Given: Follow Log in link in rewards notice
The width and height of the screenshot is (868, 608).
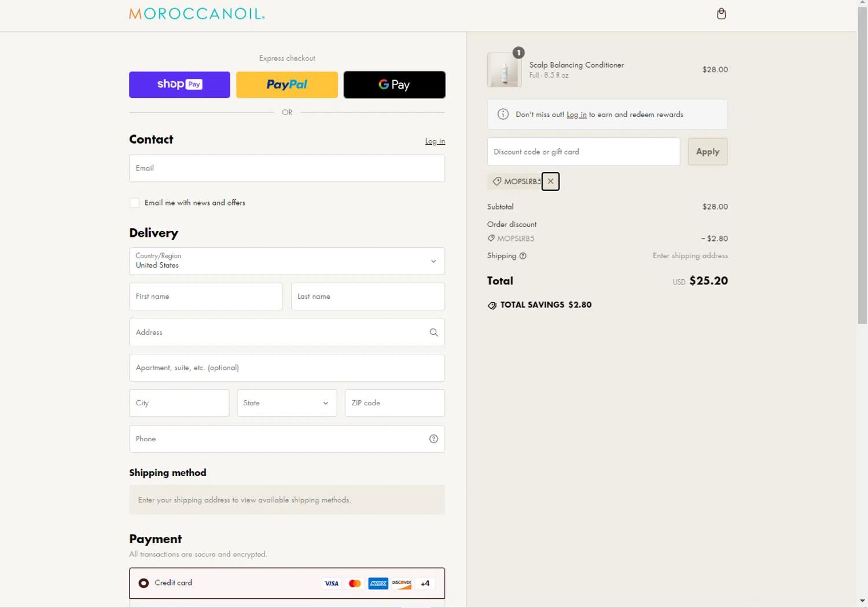Looking at the screenshot, I should pyautogui.click(x=576, y=115).
